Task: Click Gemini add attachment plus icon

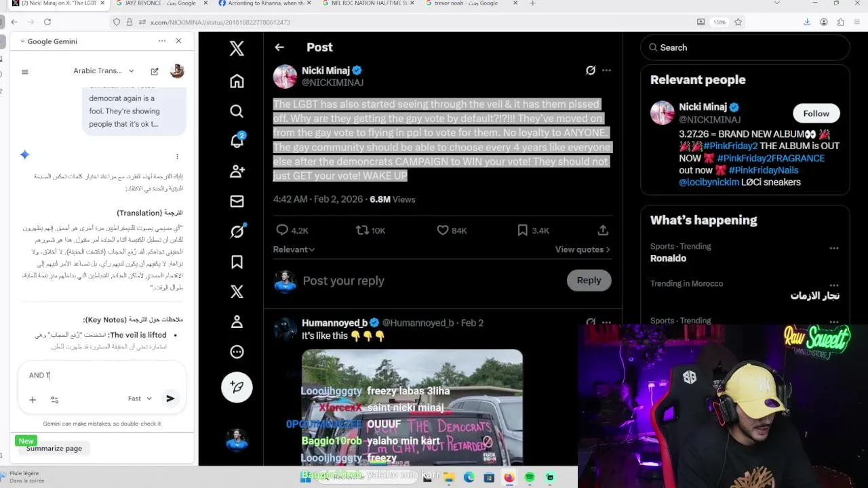Action: (x=33, y=400)
